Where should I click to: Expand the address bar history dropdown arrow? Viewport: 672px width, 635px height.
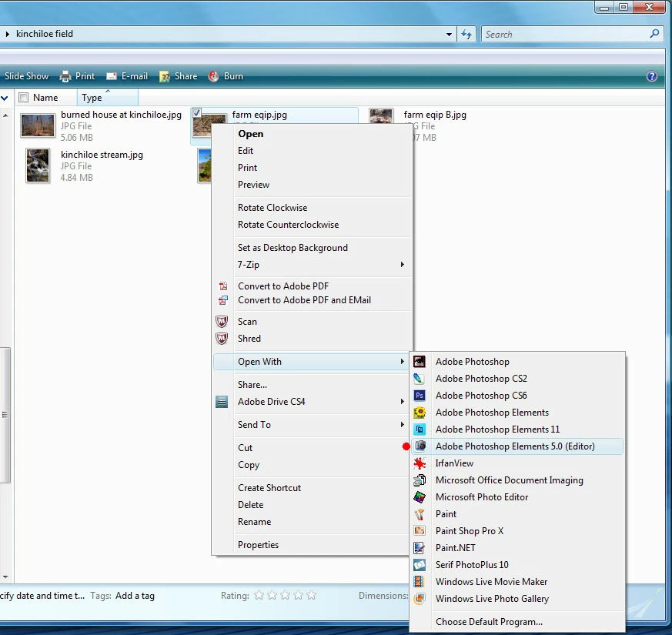[x=449, y=35]
